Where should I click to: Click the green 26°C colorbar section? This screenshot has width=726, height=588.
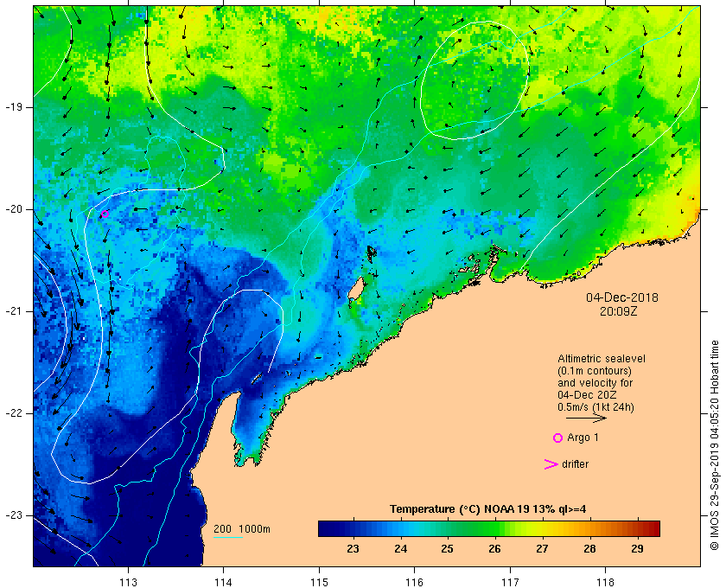[x=494, y=528]
